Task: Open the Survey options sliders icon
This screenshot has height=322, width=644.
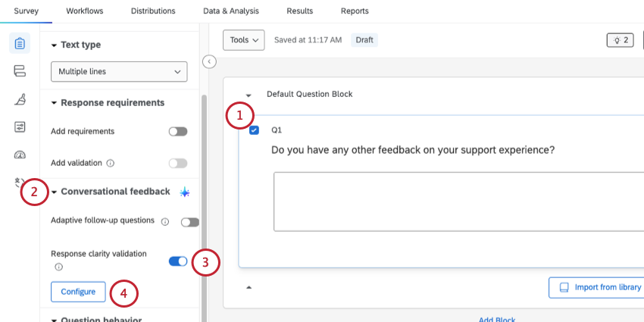Action: (20, 127)
